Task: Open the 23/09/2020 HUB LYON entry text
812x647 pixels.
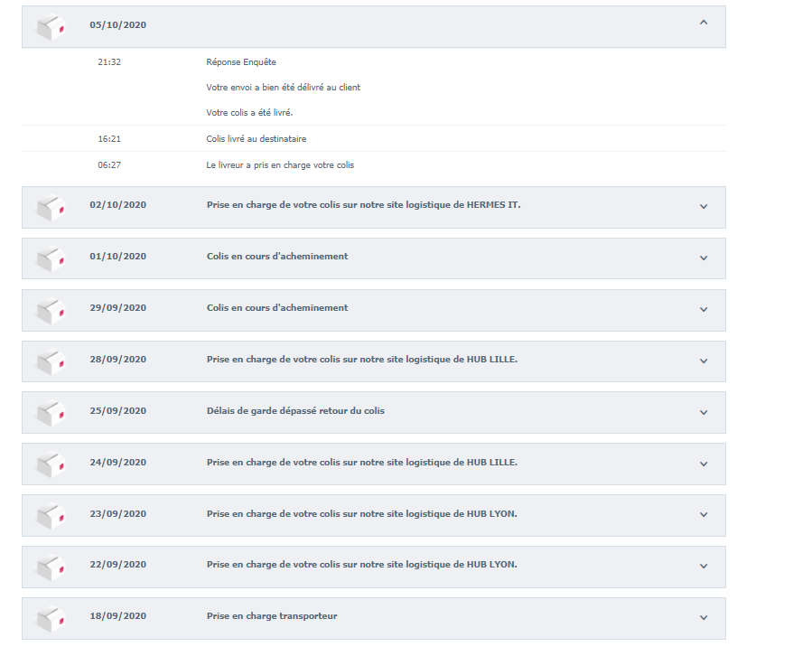Action: pyautogui.click(x=362, y=514)
